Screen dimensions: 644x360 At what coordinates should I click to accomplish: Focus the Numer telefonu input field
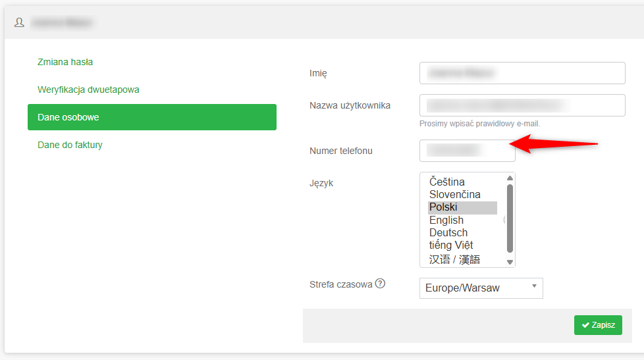[467, 151]
